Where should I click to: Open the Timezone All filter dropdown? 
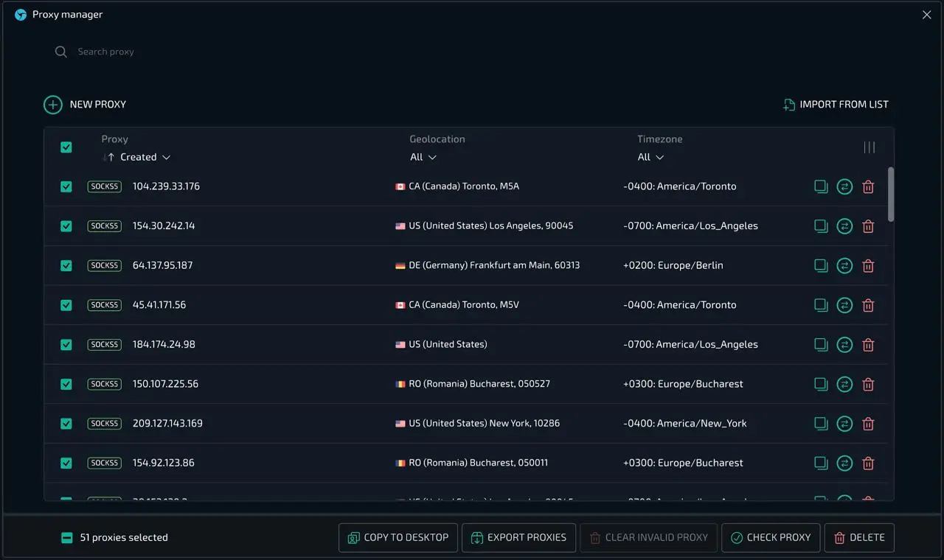coord(650,157)
